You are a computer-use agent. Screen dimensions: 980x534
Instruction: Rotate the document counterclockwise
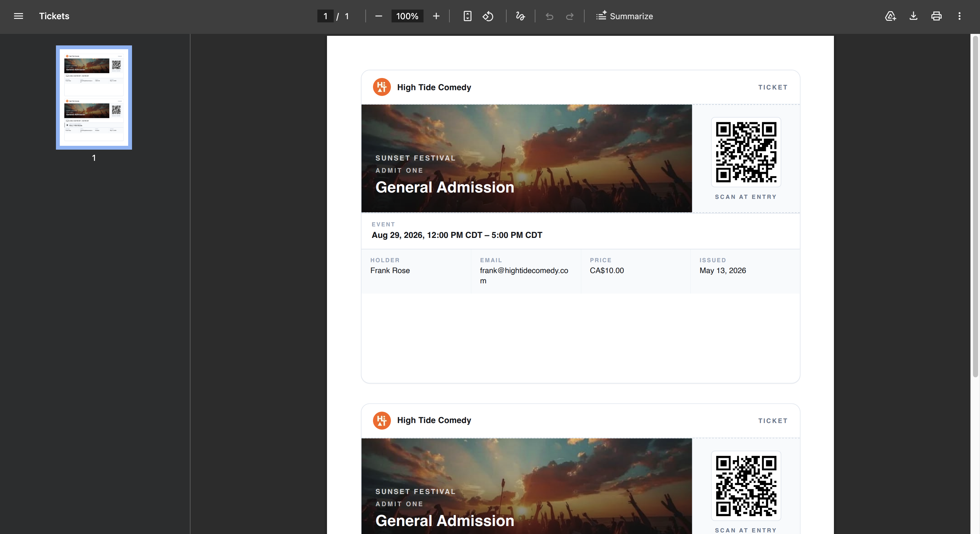(488, 16)
